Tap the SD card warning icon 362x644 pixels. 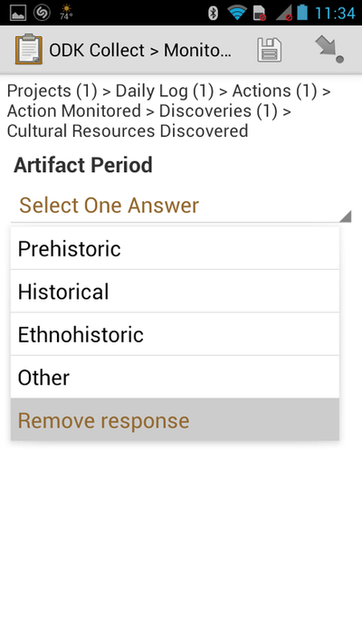(x=260, y=14)
